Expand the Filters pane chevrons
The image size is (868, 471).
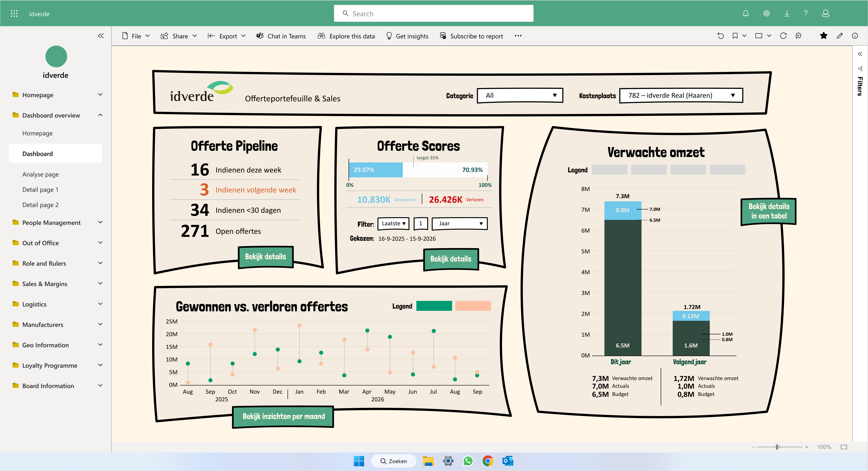[x=860, y=54]
